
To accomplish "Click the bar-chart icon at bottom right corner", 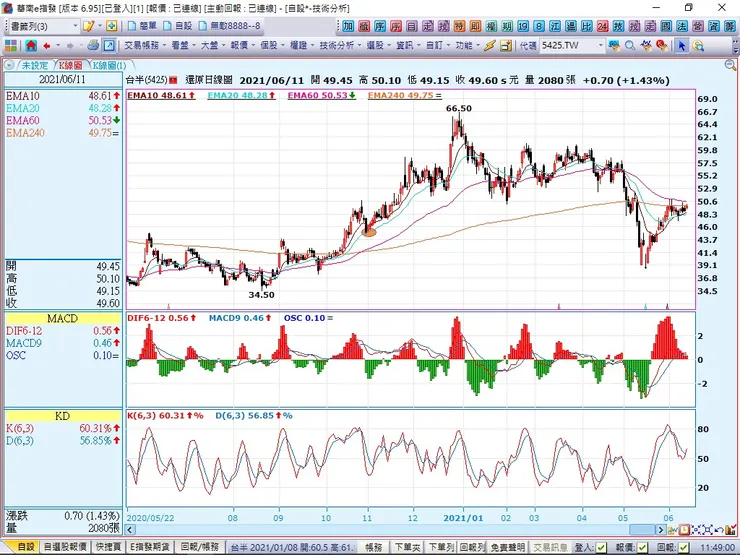I will 729,530.
